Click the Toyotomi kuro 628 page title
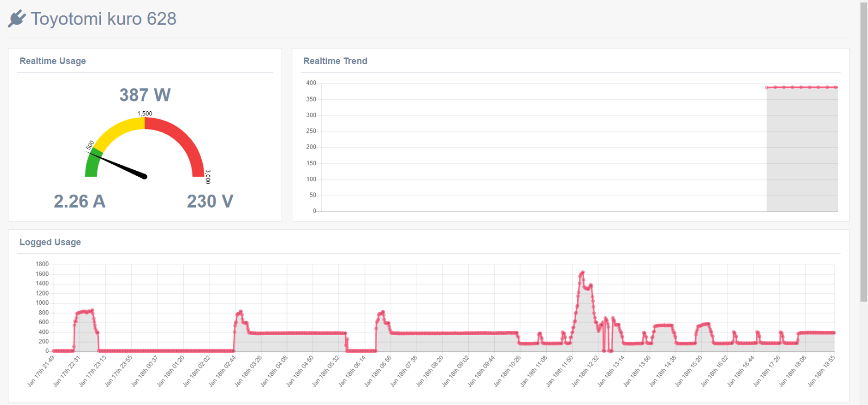 (104, 19)
